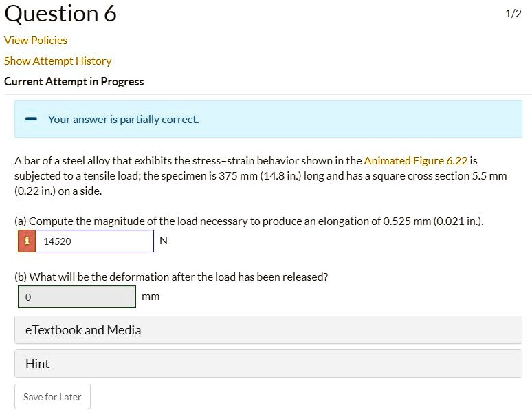Click the part (b) deformation question text

pos(171,277)
